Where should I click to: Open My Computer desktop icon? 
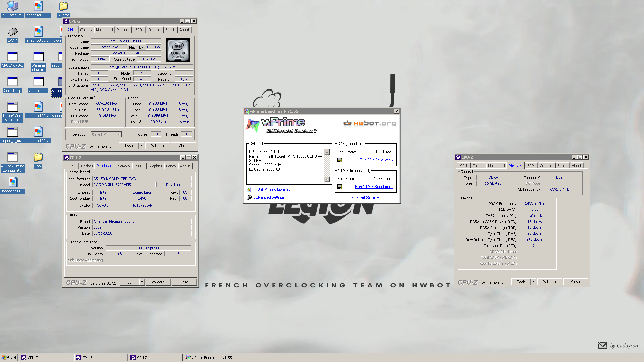pos(12,9)
